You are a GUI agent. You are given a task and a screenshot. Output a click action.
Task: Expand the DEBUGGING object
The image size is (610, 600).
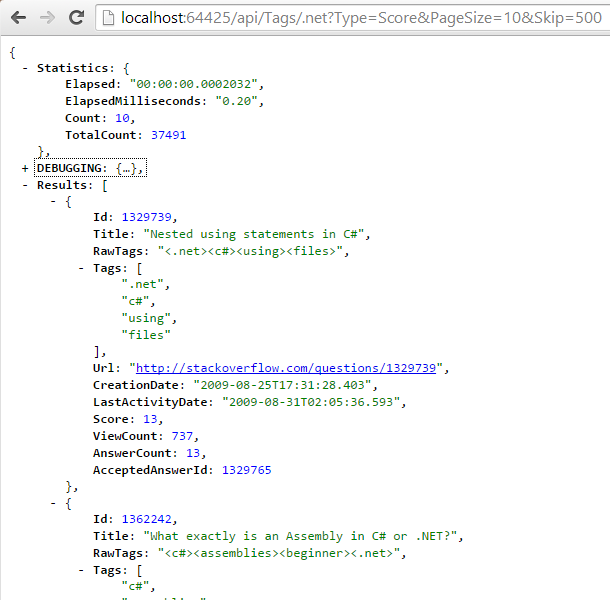click(x=25, y=168)
